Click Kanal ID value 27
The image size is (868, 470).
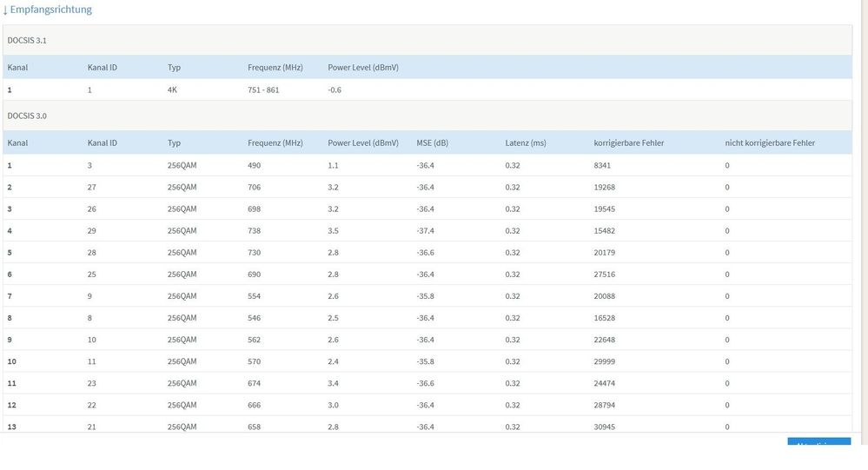92,187
